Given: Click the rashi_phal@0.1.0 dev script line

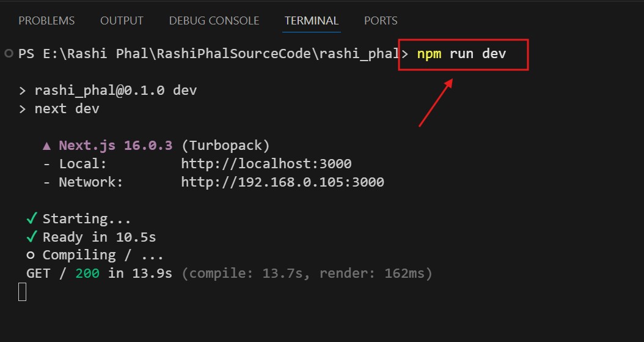Looking at the screenshot, I should (x=115, y=91).
